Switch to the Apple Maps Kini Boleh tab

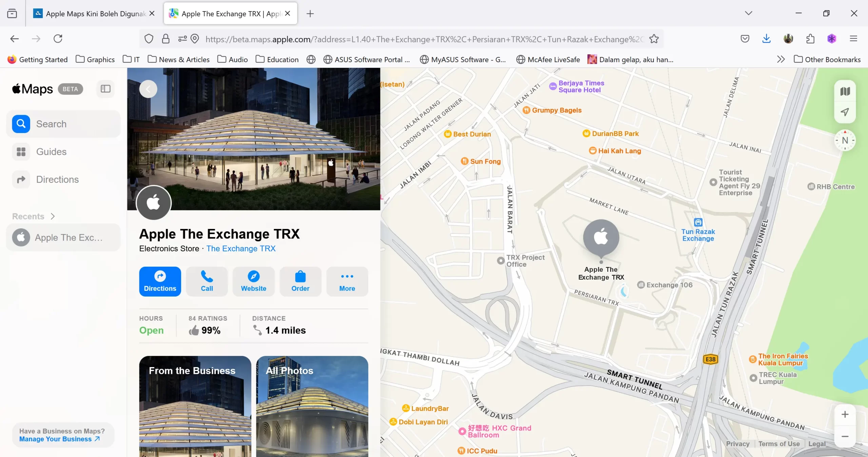(92, 14)
